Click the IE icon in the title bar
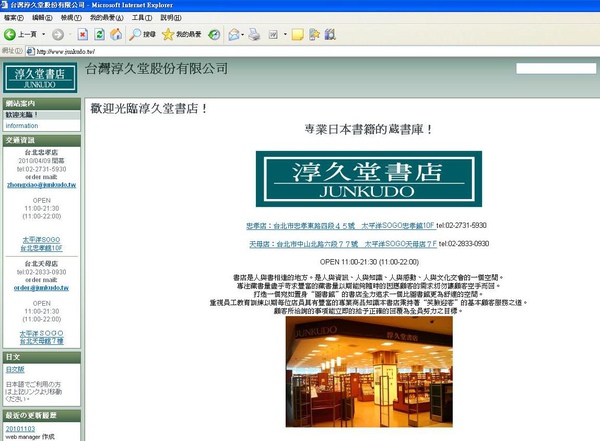This screenshot has width=600, height=441. pos(4,5)
